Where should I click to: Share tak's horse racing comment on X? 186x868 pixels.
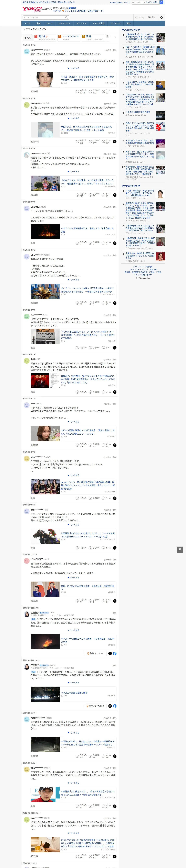point(115,548)
